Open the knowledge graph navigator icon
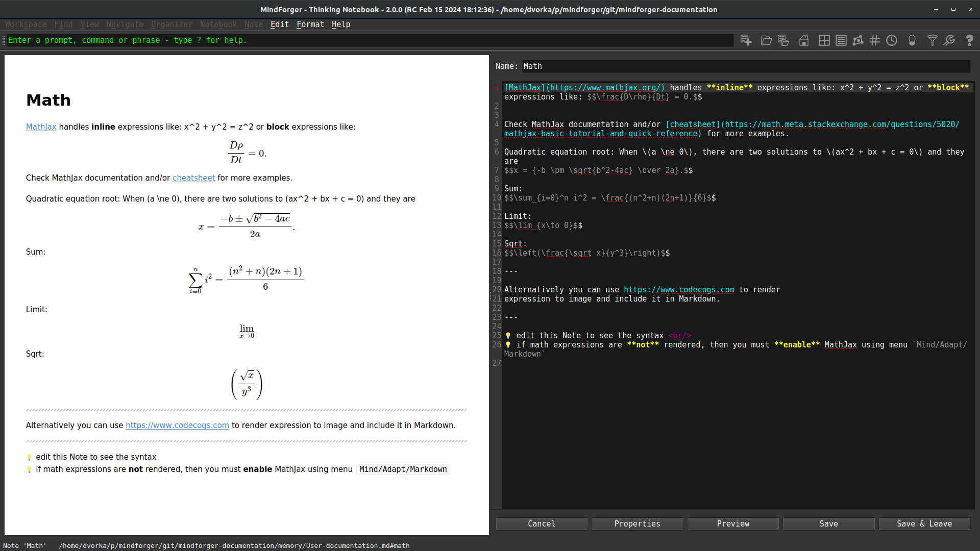Viewport: 980px width, 551px height. point(858,40)
